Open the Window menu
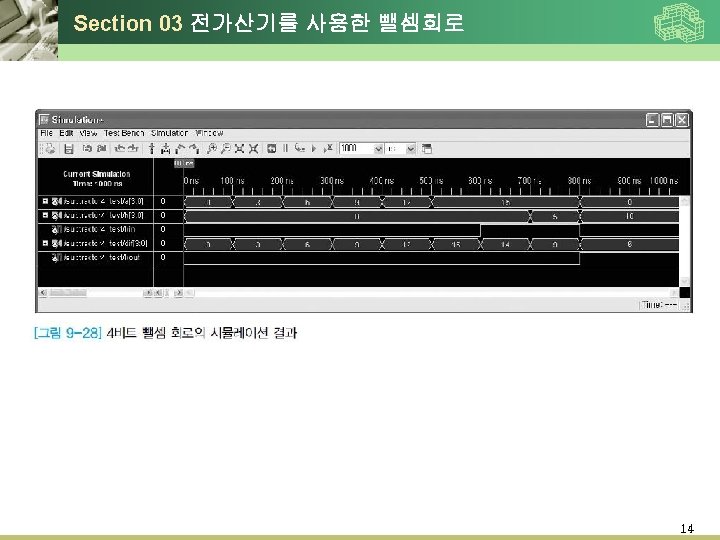This screenshot has width=720, height=540. [x=209, y=133]
